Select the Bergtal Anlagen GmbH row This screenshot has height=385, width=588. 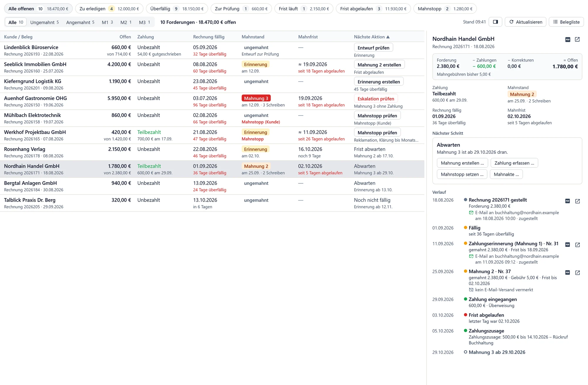tap(212, 186)
